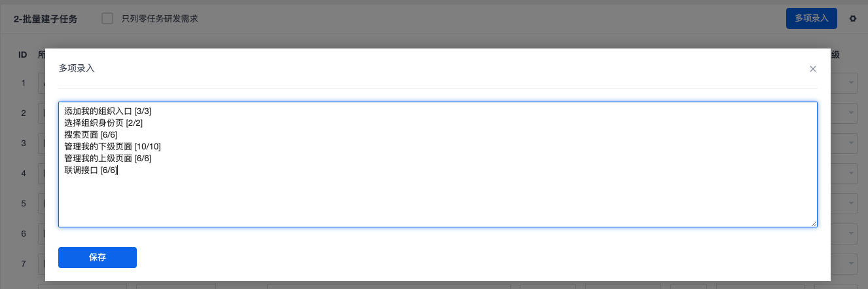The height and width of the screenshot is (289, 868).
Task: Place cursor on line 联调接口 [6/6]
Action: point(90,170)
